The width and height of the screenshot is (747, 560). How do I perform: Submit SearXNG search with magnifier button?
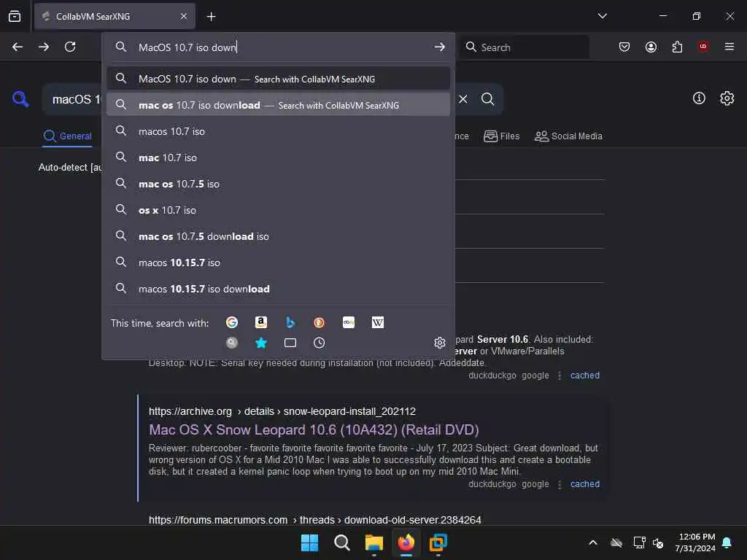(488, 99)
